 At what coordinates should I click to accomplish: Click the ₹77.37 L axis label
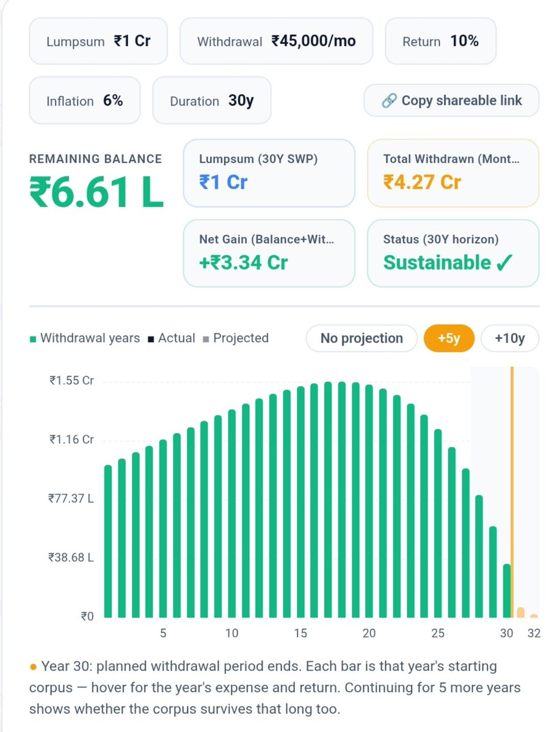pyautogui.click(x=71, y=499)
